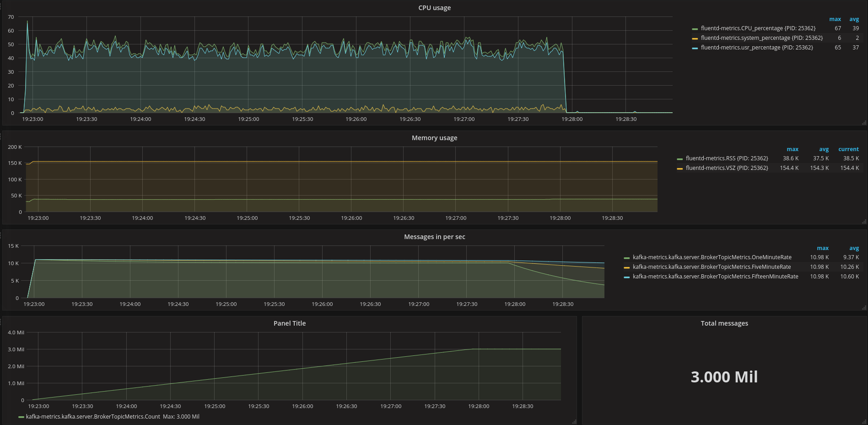Screen dimensions: 868x425
Task: Sort Memory usage legend by current column
Action: point(848,149)
